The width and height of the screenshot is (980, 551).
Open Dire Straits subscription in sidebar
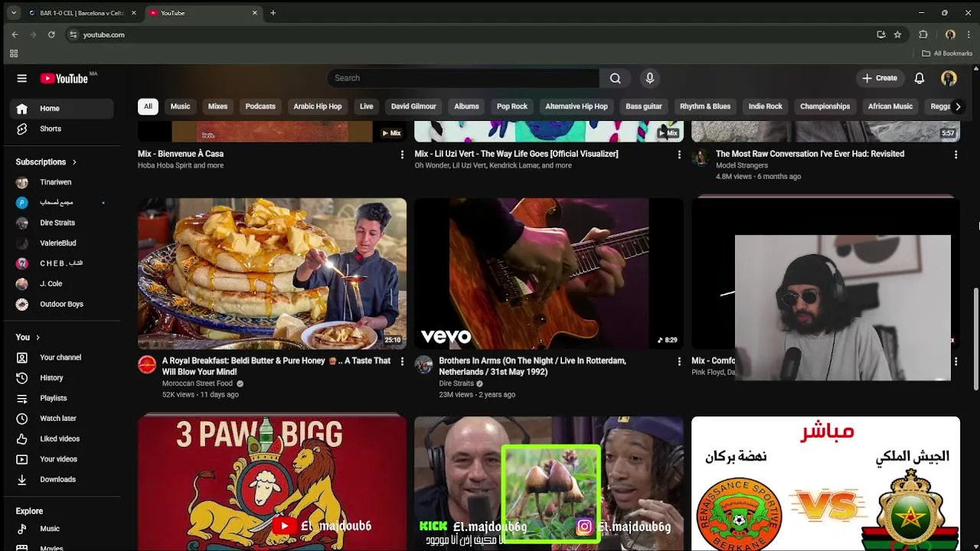pos(61,223)
